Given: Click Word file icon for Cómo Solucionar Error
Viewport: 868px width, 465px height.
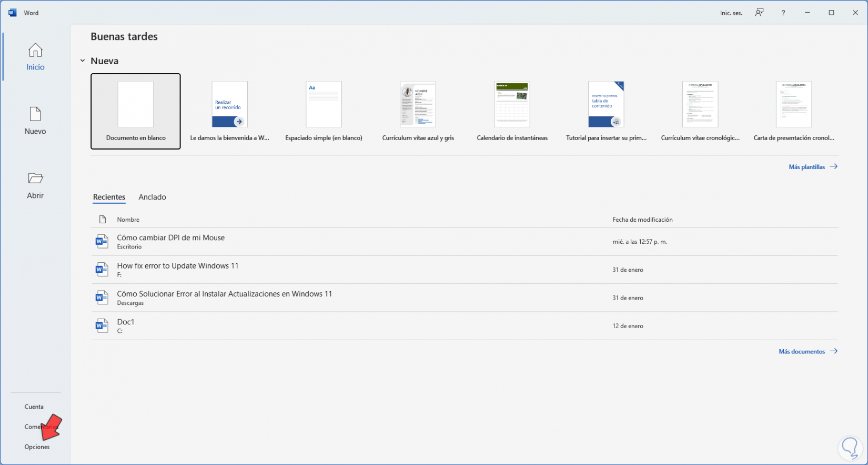Looking at the screenshot, I should [102, 298].
